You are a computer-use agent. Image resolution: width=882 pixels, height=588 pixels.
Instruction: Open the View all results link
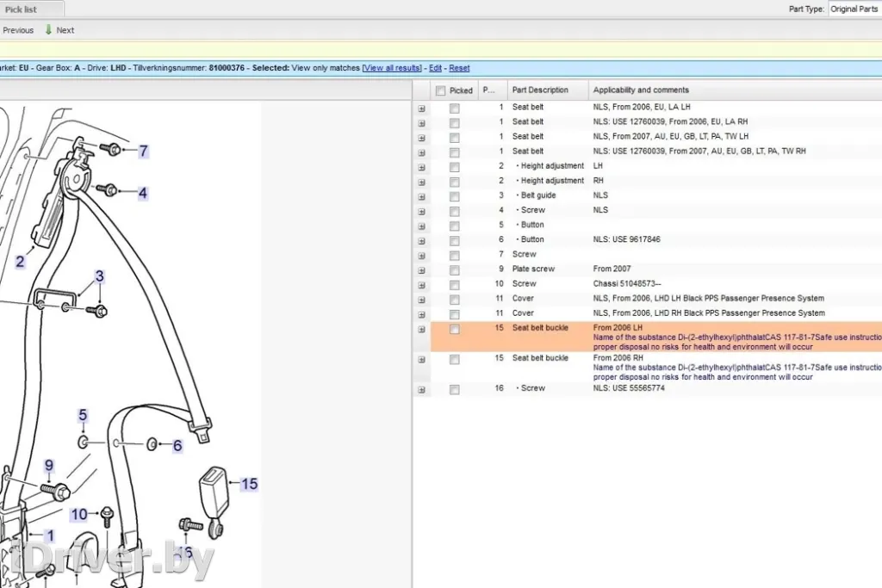[393, 68]
